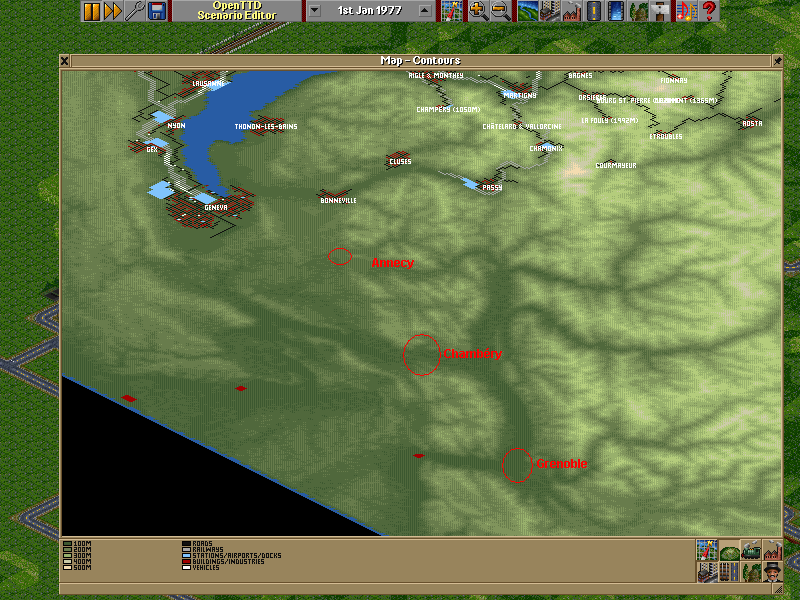Show contours view on the minimap

point(730,550)
